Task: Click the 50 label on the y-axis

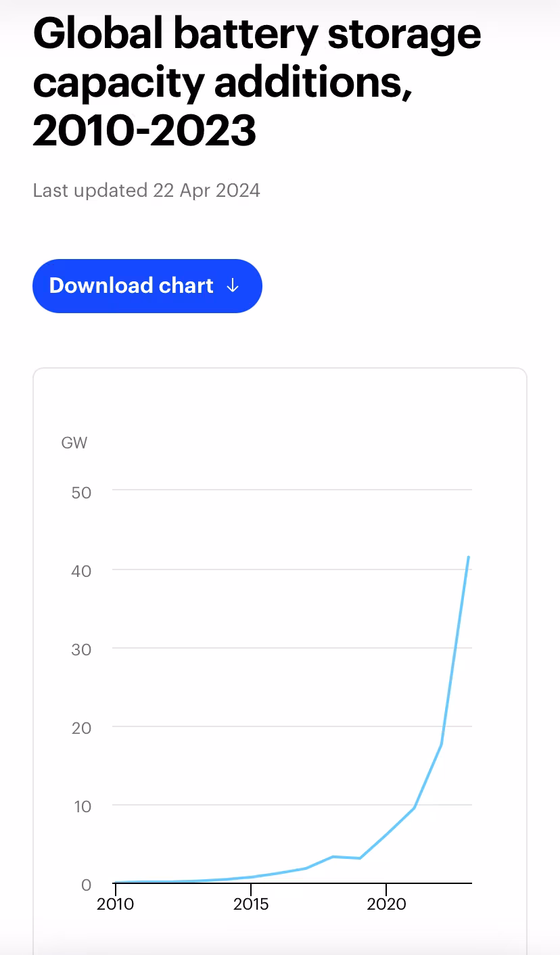Action: point(81,492)
